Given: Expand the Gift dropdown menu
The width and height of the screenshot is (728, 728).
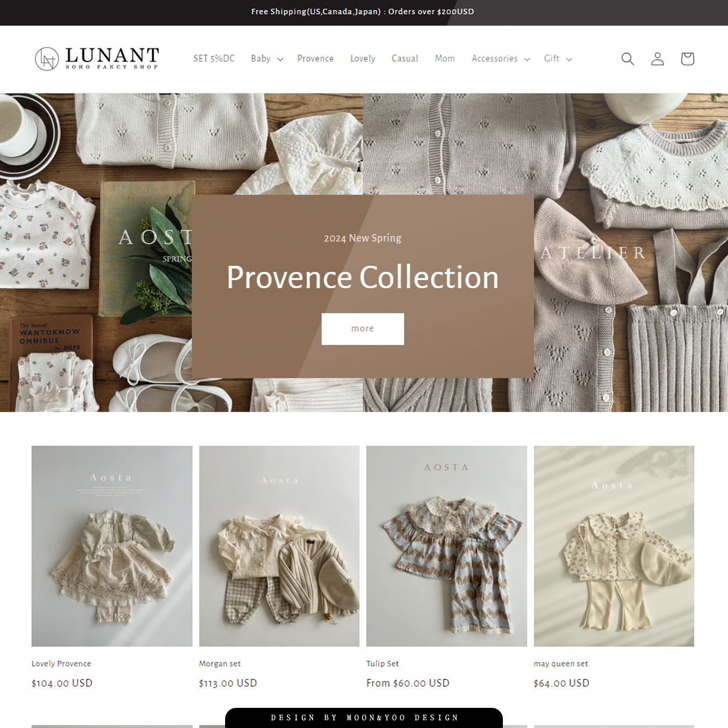Looking at the screenshot, I should point(558,59).
